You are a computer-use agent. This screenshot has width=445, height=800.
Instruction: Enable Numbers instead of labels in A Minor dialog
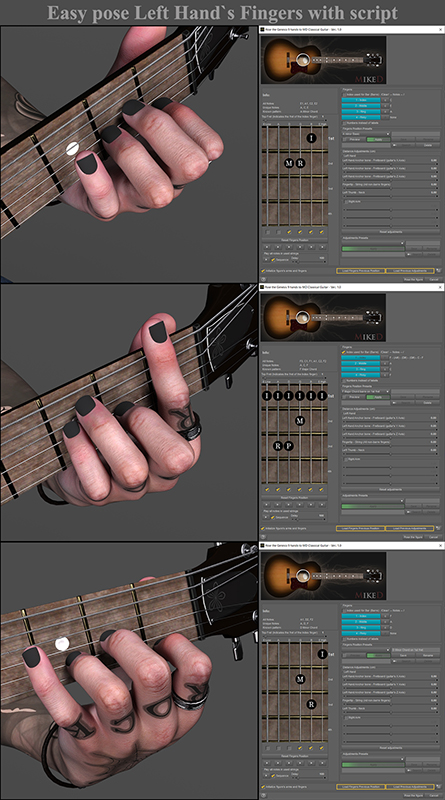click(344, 123)
